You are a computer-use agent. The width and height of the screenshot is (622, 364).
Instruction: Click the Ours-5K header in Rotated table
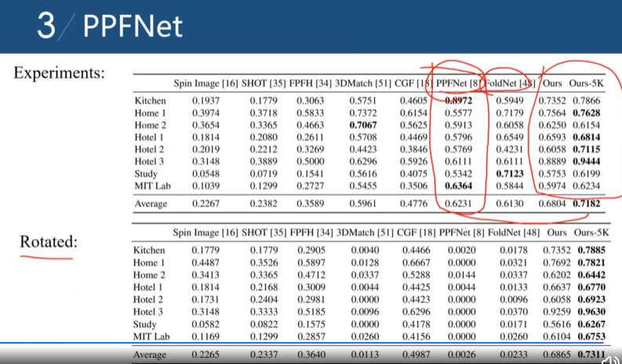point(591,233)
